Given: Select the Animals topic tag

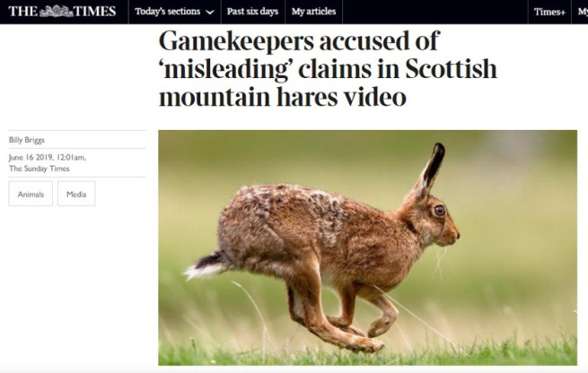Looking at the screenshot, I should [x=31, y=194].
